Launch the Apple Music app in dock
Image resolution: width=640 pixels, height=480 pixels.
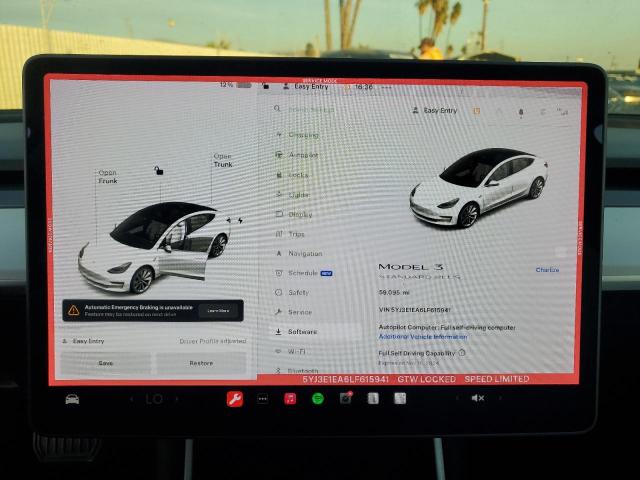tap(290, 398)
